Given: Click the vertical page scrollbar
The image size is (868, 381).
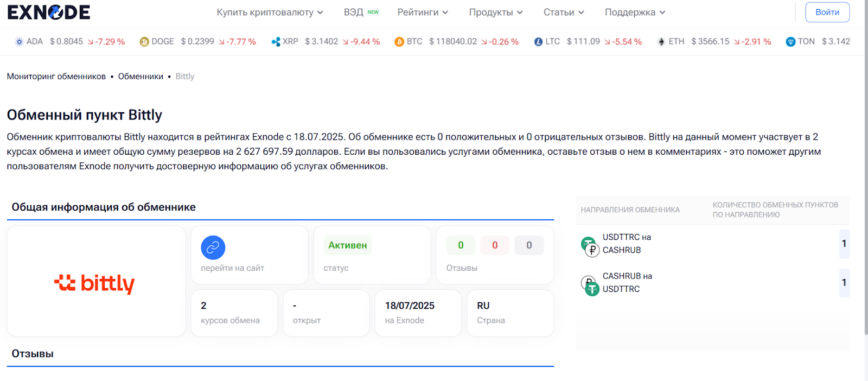Looking at the screenshot, I should click(x=866, y=168).
